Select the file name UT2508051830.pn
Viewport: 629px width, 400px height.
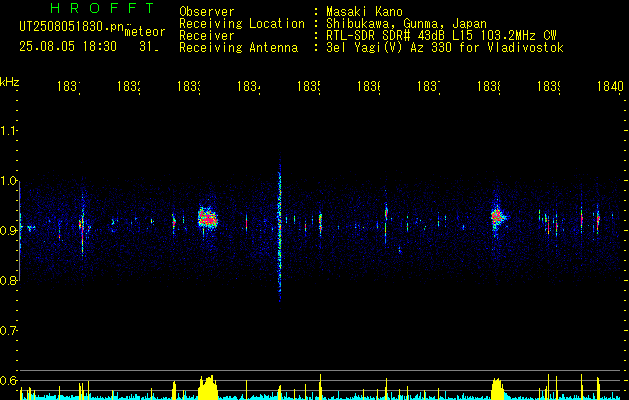[72, 27]
